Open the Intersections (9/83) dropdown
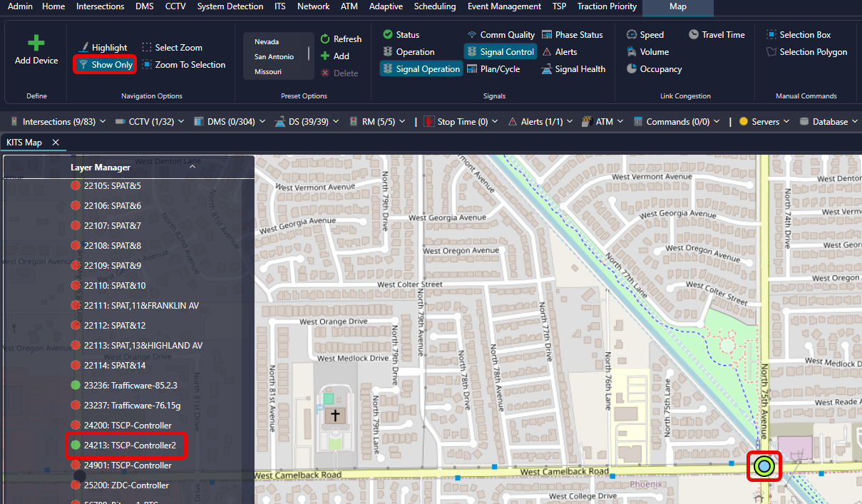Viewport: 862px width, 504px height. pyautogui.click(x=58, y=122)
